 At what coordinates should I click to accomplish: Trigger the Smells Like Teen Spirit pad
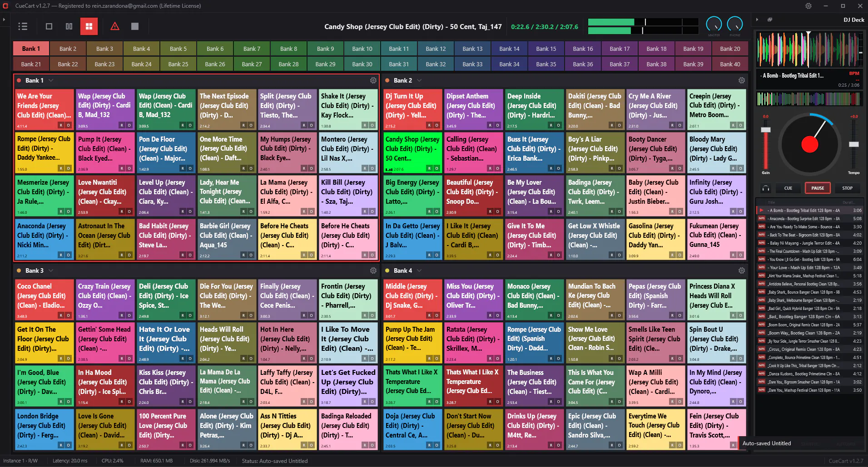pyautogui.click(x=655, y=342)
